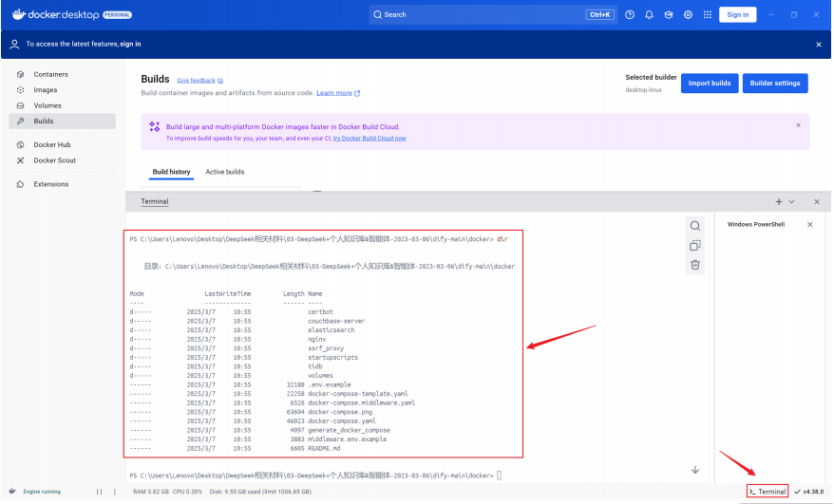Click the Docker Desktop whale logo
834x504 pixels.
19,14
